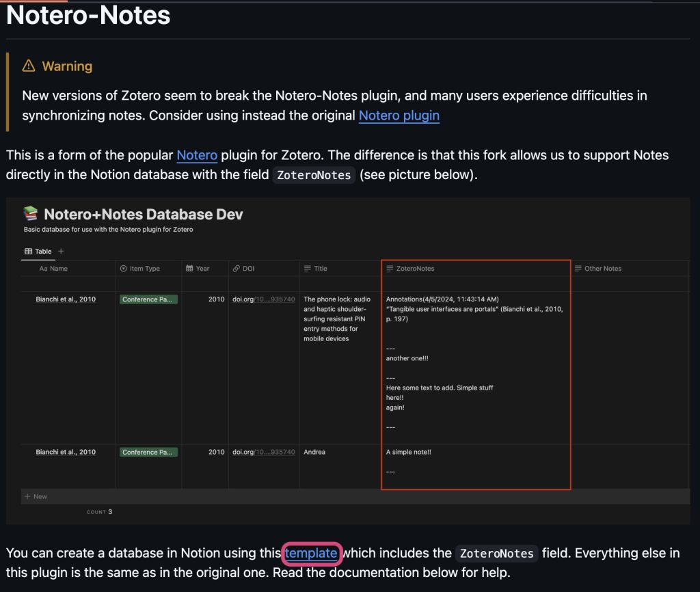Click the books emoji icon beside database title
Viewport: 700px width, 592px height.
click(x=31, y=215)
